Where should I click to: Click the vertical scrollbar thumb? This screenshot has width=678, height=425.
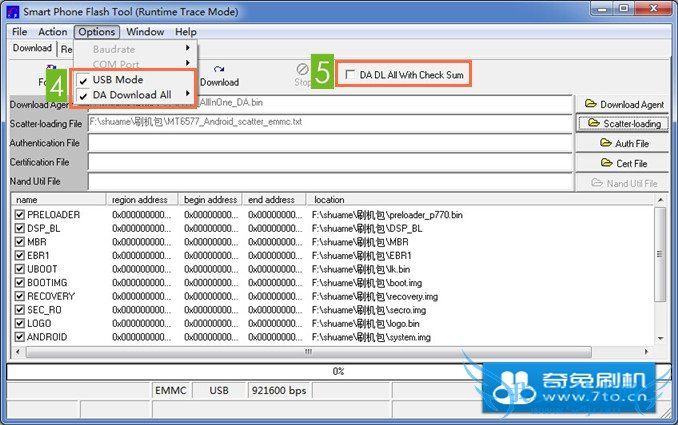tap(660, 254)
